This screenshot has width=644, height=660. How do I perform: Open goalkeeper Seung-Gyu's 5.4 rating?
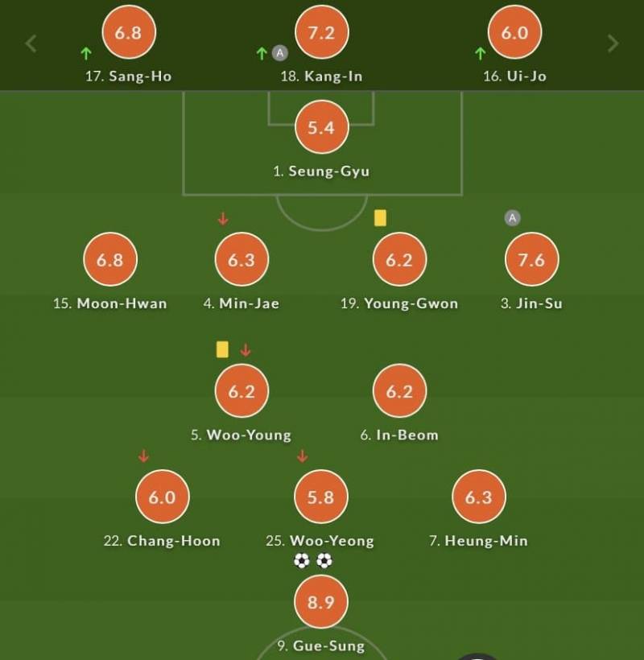click(x=321, y=127)
